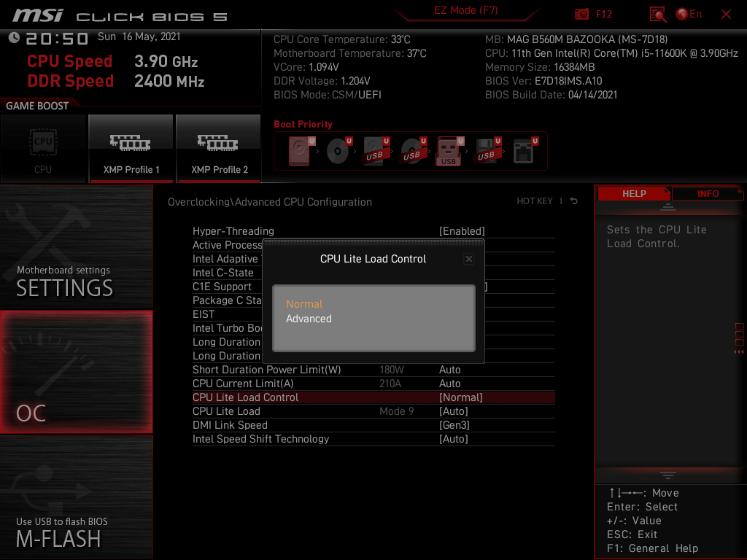Select CPU Current Limit(A) row
This screenshot has width=747, height=560.
click(x=373, y=384)
